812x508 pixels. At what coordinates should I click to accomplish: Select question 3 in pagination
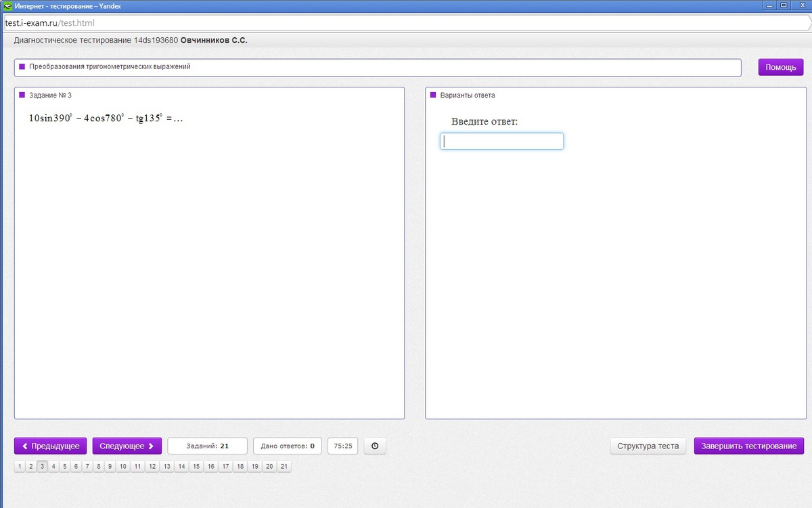tap(43, 466)
